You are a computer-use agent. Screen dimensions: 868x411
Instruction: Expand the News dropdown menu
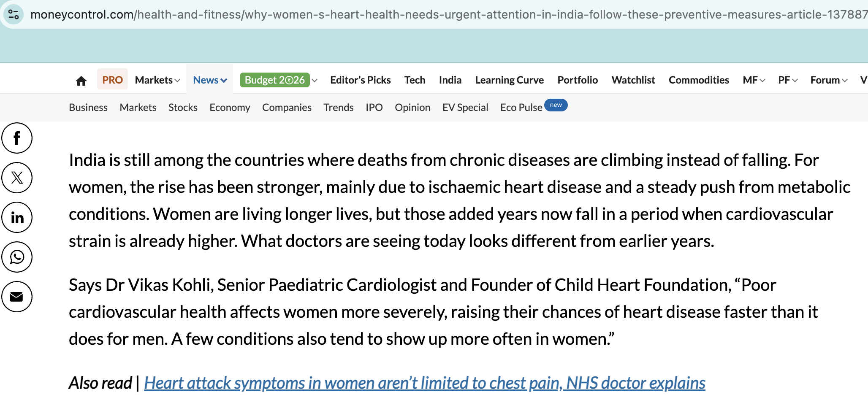pyautogui.click(x=210, y=80)
